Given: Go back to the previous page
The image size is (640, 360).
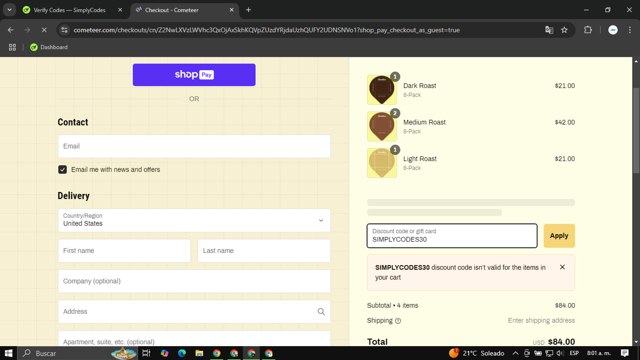Looking at the screenshot, I should click(11, 30).
